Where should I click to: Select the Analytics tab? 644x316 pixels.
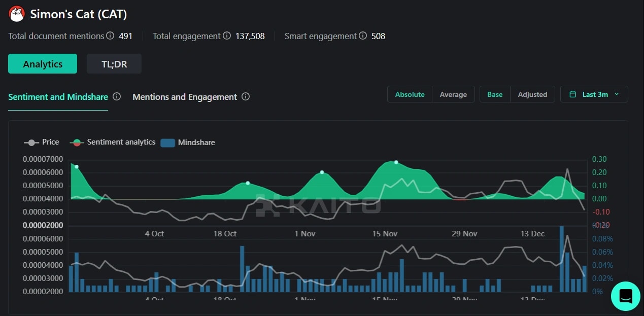point(42,64)
